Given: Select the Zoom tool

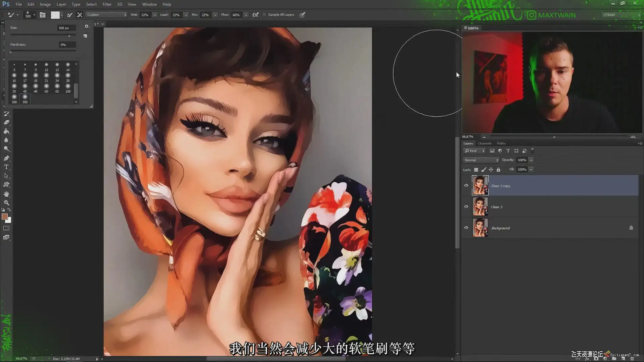Looking at the screenshot, I should pos(6,203).
